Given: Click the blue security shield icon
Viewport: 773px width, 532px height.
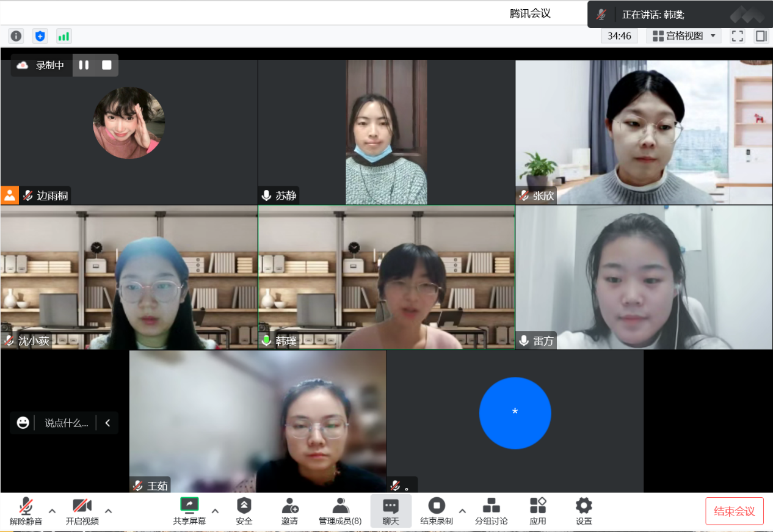Looking at the screenshot, I should click(x=40, y=36).
